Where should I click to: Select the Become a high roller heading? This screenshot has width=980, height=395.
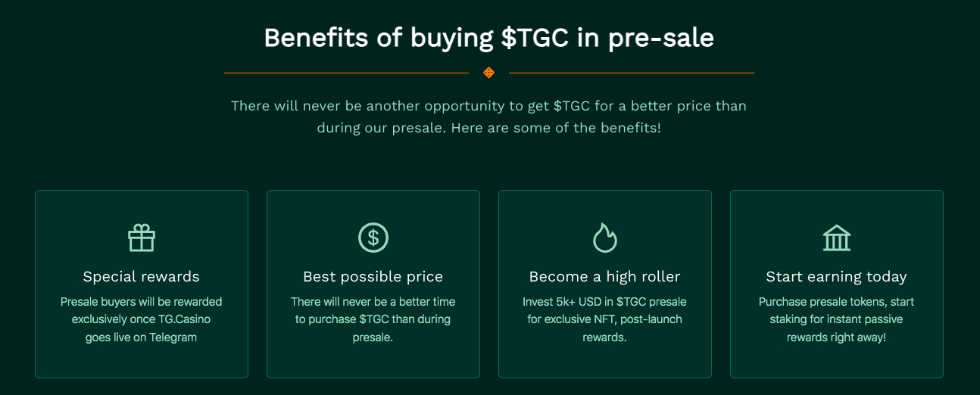click(605, 276)
